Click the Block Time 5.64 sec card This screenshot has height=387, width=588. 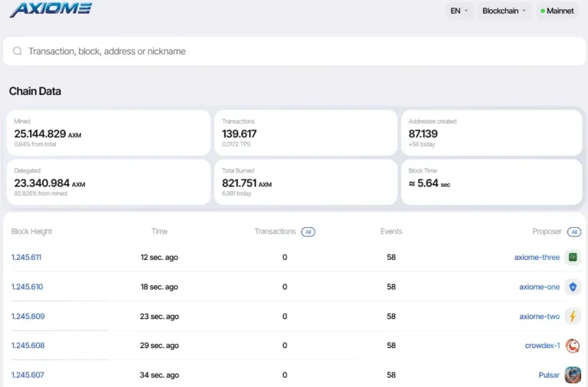tap(492, 182)
